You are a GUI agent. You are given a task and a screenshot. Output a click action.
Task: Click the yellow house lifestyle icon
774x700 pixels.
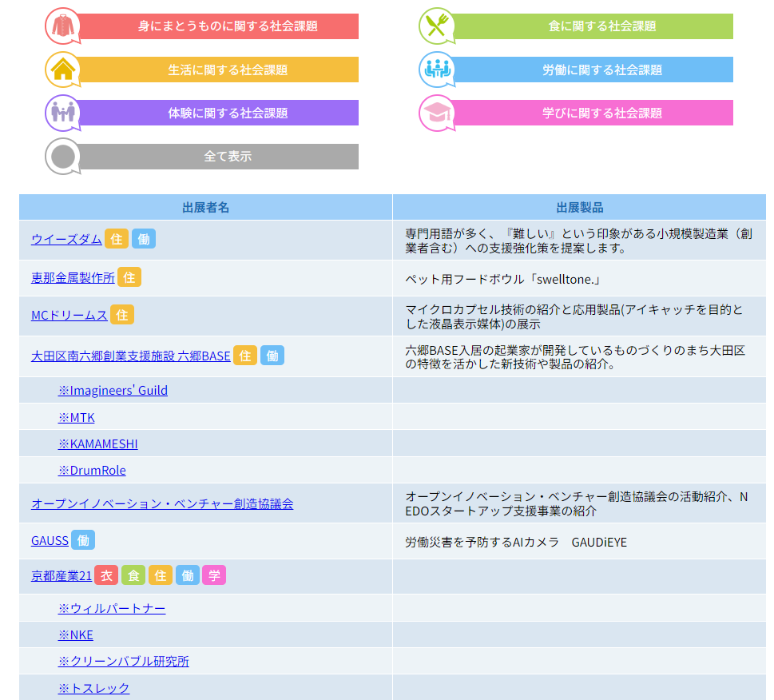(62, 70)
